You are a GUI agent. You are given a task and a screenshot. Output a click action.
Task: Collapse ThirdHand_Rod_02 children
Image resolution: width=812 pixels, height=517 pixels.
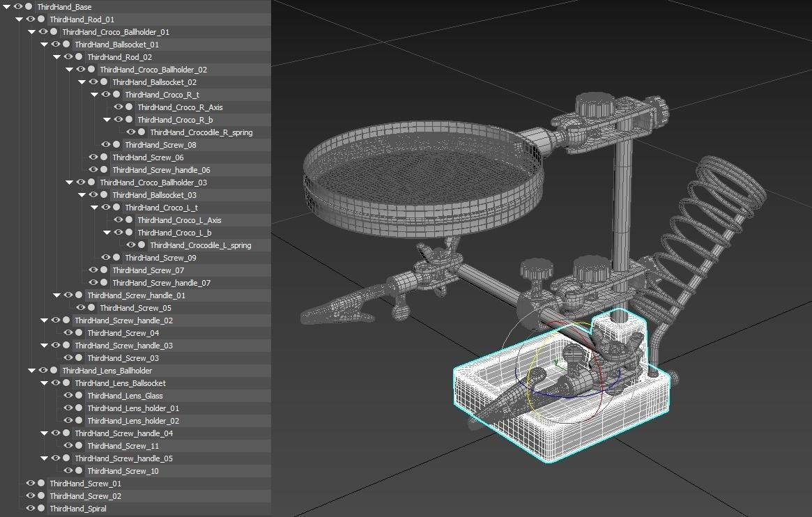coord(57,57)
